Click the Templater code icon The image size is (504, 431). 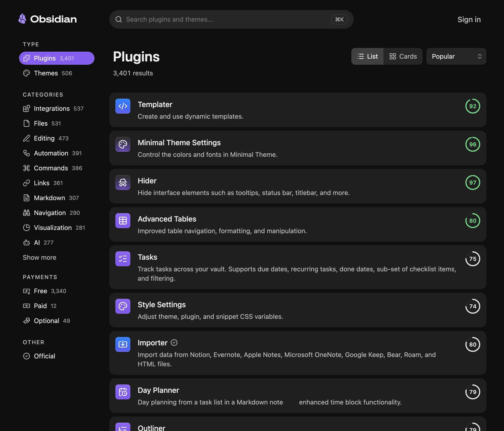(123, 106)
